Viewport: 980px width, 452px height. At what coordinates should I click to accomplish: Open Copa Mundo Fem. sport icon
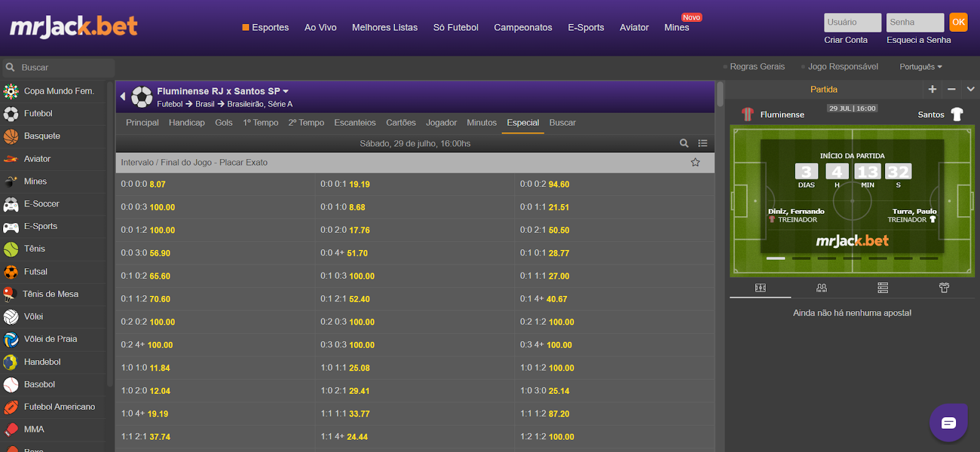[11, 91]
